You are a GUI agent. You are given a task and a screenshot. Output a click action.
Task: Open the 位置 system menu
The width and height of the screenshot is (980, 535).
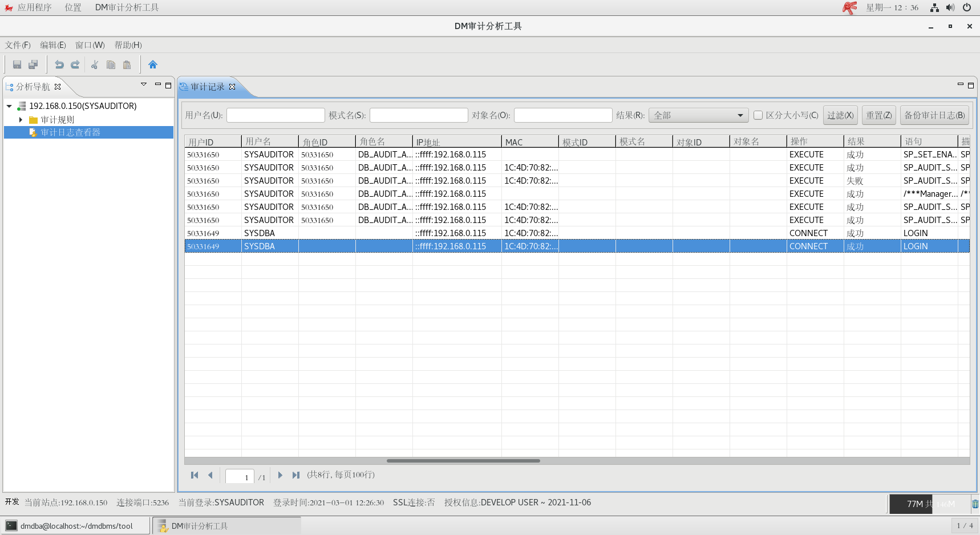pyautogui.click(x=73, y=7)
